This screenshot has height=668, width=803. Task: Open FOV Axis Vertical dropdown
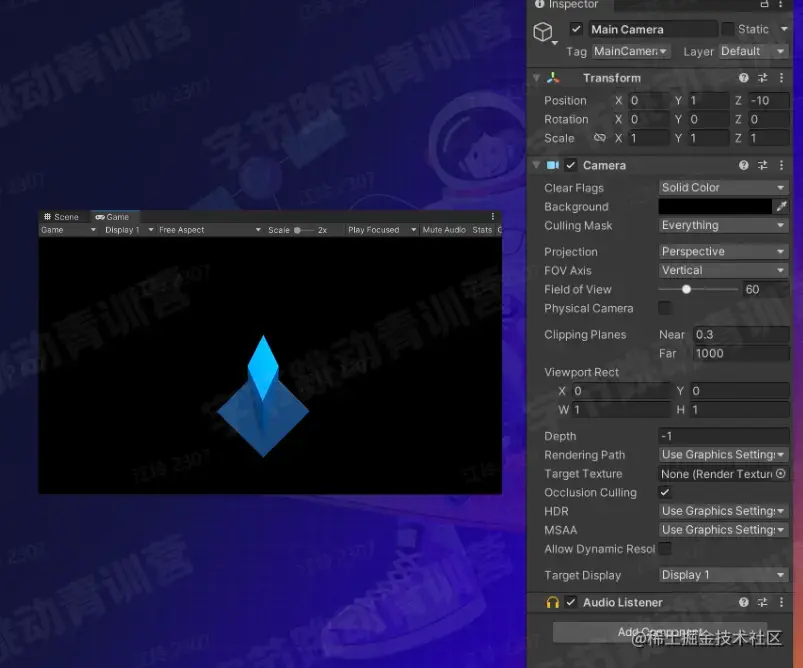pos(723,270)
